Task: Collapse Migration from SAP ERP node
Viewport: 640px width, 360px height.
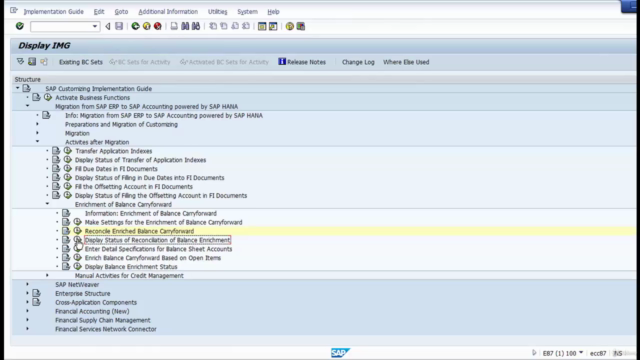Action: click(x=27, y=106)
